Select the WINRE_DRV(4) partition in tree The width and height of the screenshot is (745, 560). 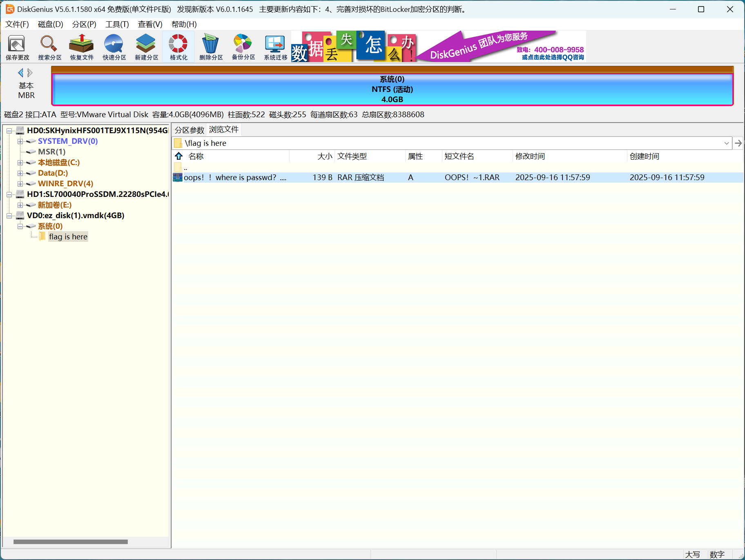66,184
